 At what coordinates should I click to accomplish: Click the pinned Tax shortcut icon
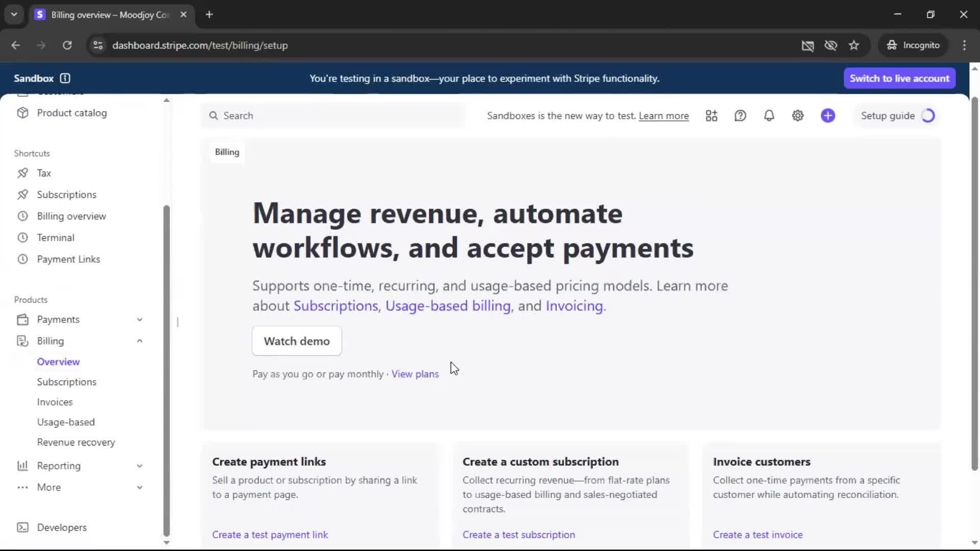coord(22,173)
